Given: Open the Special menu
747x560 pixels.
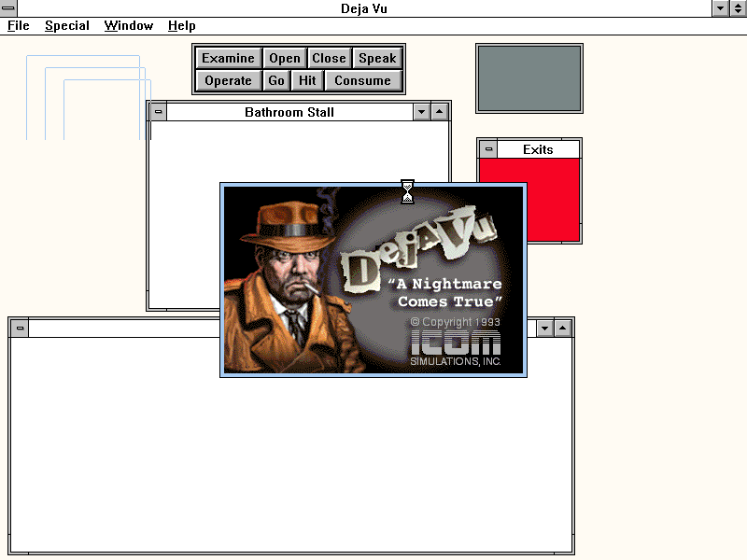Looking at the screenshot, I should (66, 26).
